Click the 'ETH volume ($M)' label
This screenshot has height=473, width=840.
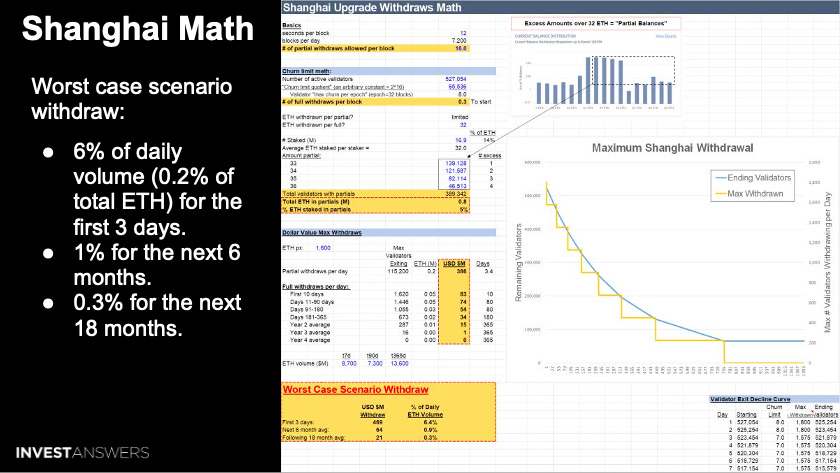[x=305, y=364]
